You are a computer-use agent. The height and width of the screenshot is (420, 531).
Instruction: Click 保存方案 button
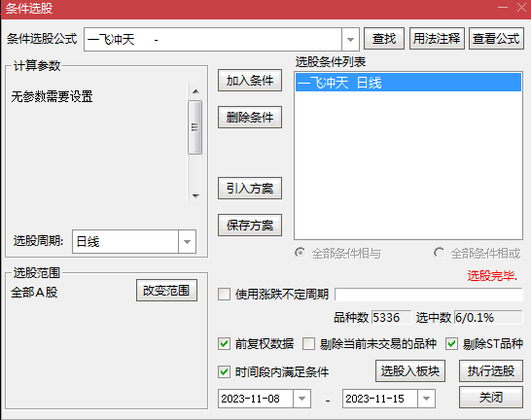250,225
